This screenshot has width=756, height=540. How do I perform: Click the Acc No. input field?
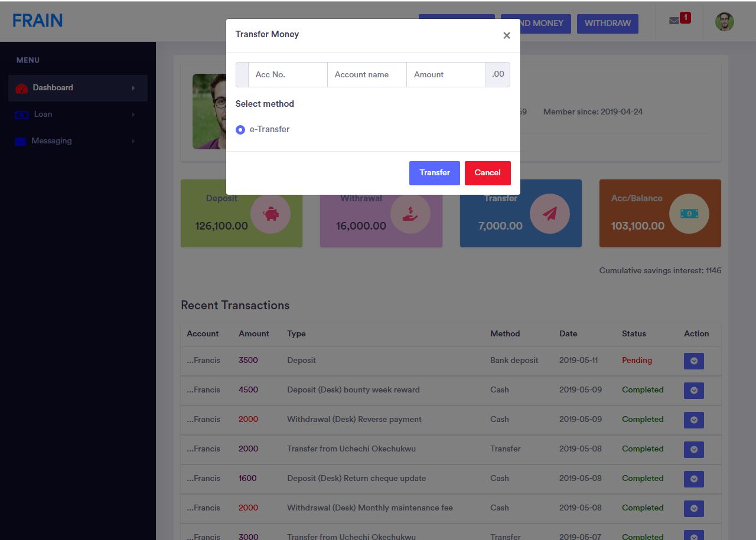pos(288,74)
